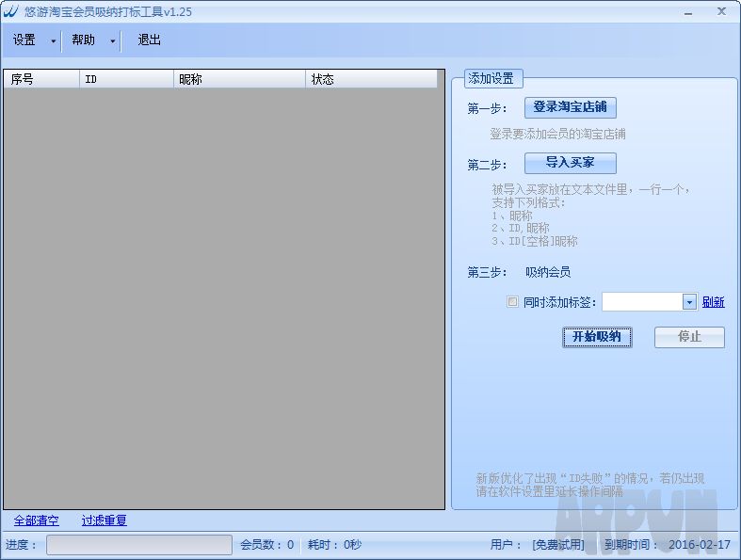The width and height of the screenshot is (741, 560).
Task: Click the 登录淘宝店铺 button
Action: click(571, 107)
